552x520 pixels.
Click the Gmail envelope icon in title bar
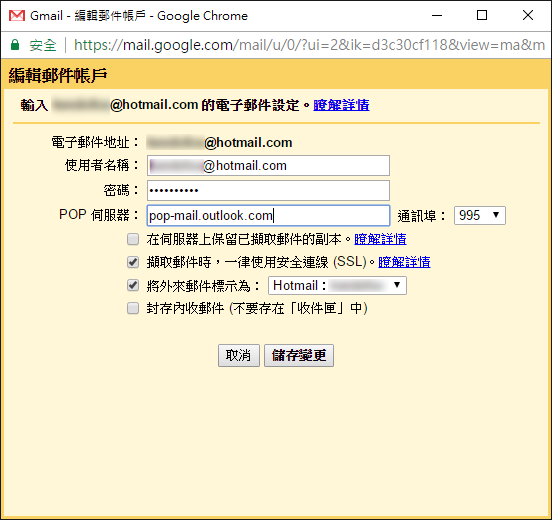(x=17, y=15)
